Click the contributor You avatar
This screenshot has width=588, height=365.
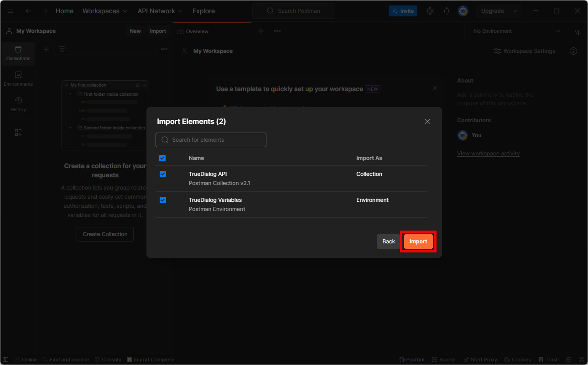point(463,135)
